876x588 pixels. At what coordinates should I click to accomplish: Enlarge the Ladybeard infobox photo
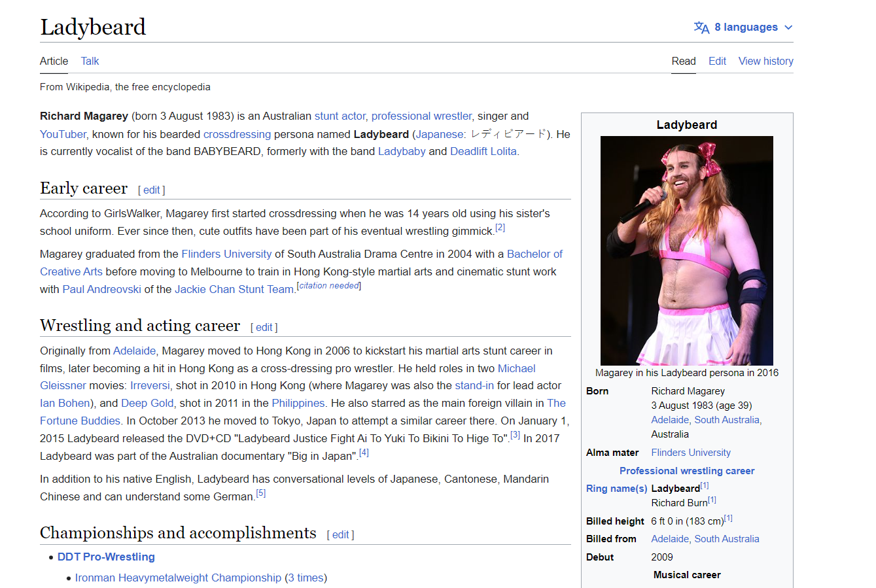pyautogui.click(x=687, y=251)
